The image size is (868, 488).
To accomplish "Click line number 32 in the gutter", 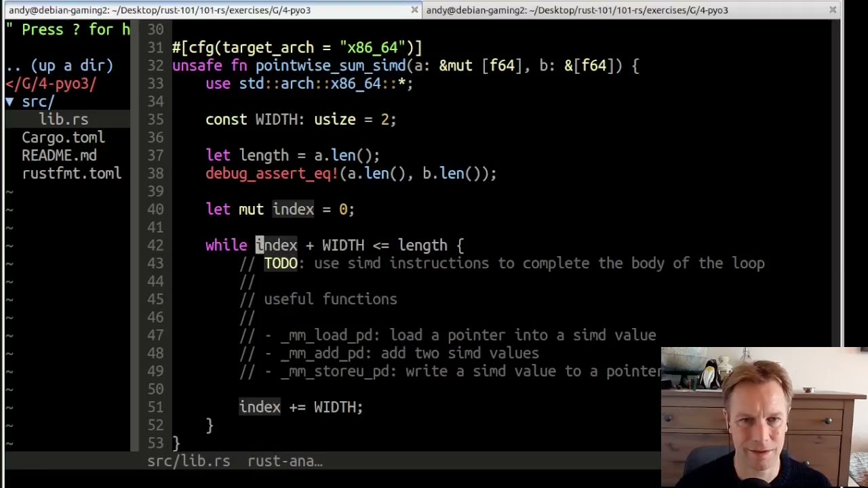I will click(x=155, y=66).
